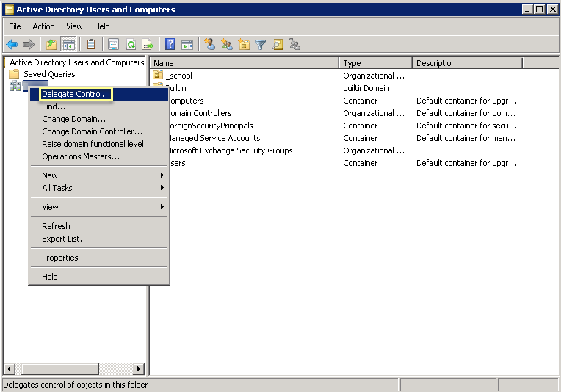Click the Create new user icon
This screenshot has height=392, width=561.
point(210,44)
